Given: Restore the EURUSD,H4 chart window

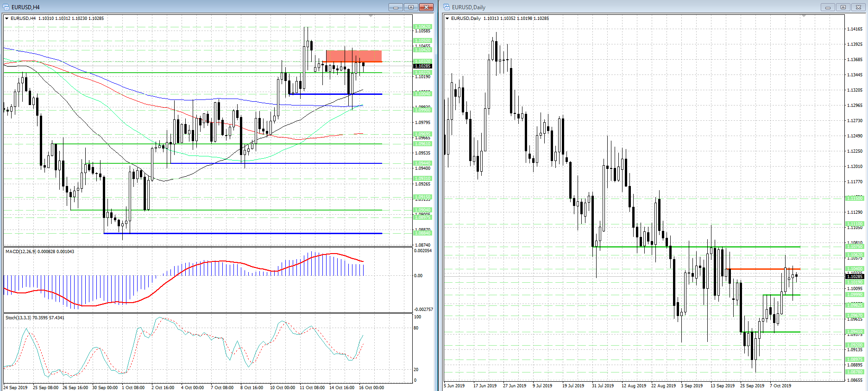Looking at the screenshot, I should 411,7.
